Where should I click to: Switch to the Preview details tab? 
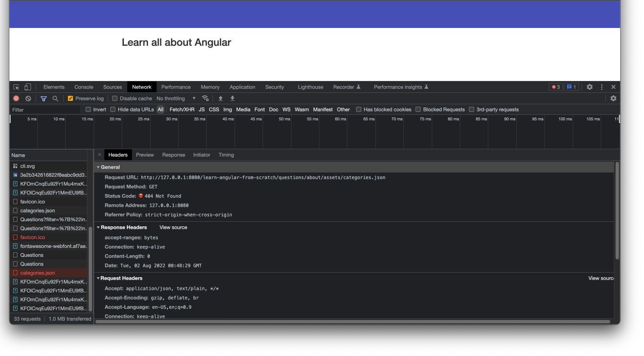coord(145,155)
